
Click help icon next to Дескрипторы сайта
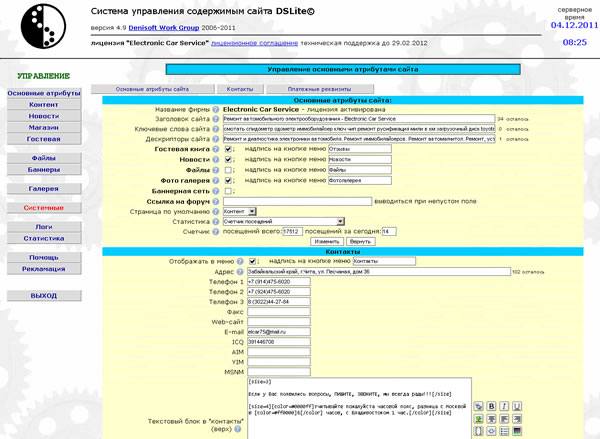pyautogui.click(x=216, y=139)
